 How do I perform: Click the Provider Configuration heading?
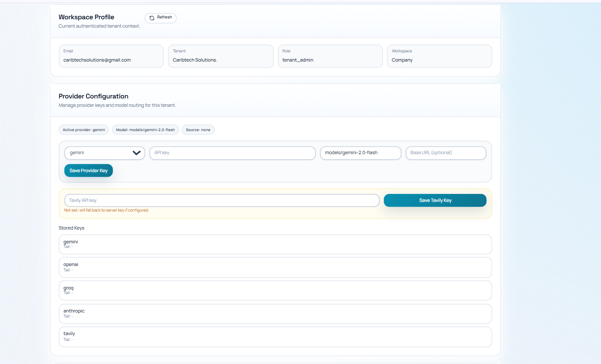[94, 96]
